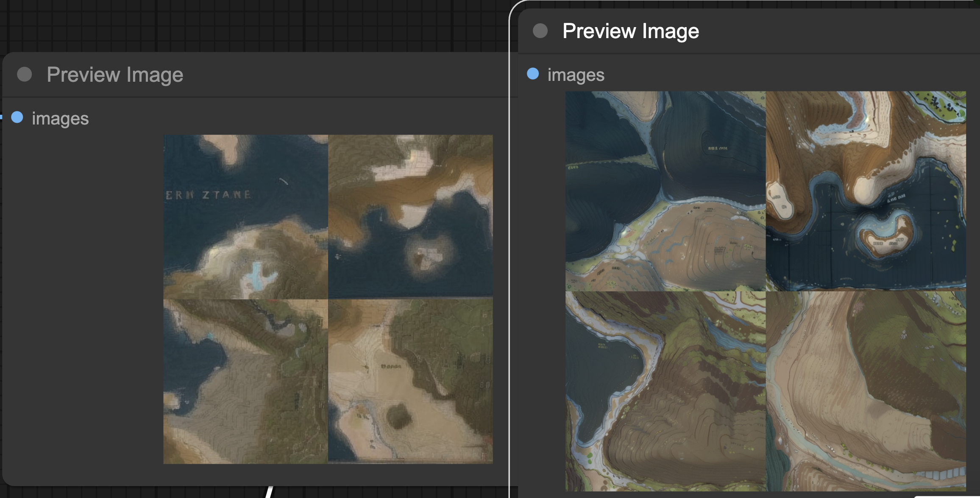Open right node bottom-left river valley thumbnail

pos(665,391)
